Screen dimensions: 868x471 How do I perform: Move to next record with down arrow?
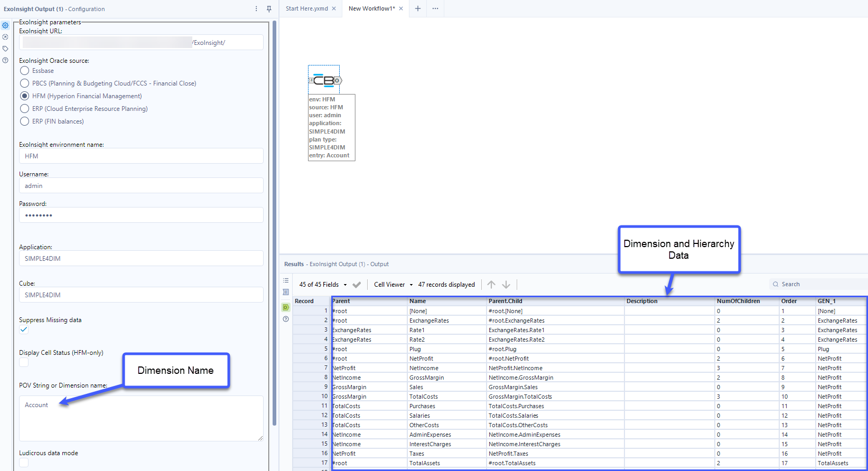[x=506, y=285]
